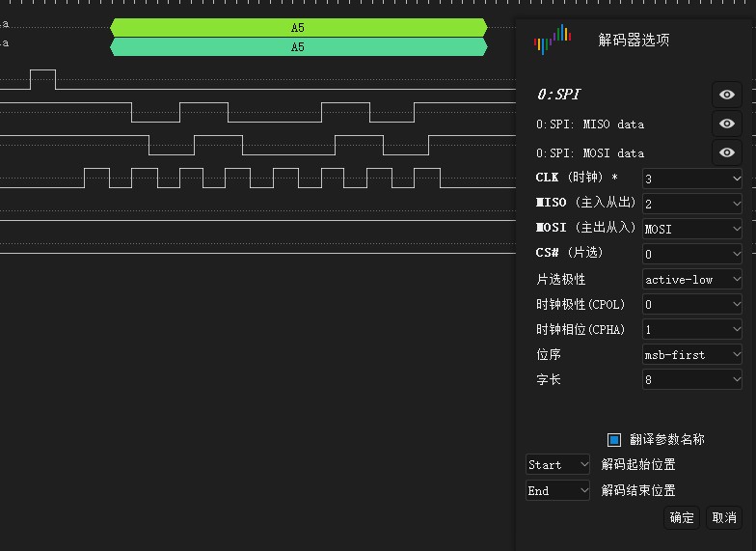Open the Start 解码起始位置 dropdown
The width and height of the screenshot is (756, 551).
pos(557,464)
